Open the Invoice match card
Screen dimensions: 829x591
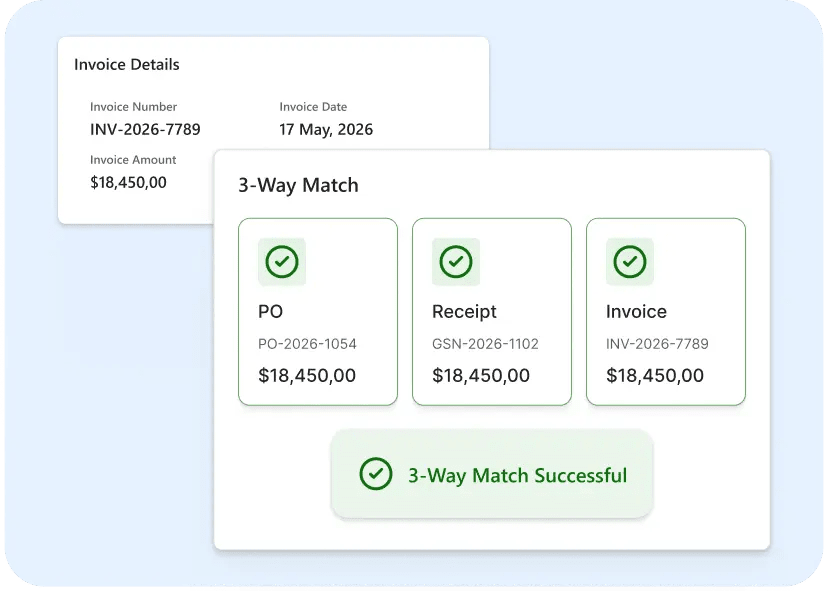pos(666,312)
